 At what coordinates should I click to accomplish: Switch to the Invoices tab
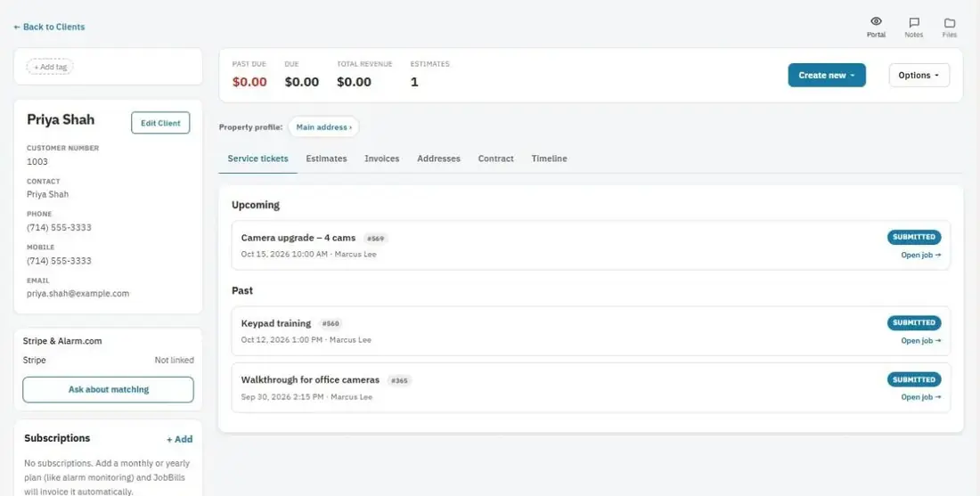coord(382,159)
